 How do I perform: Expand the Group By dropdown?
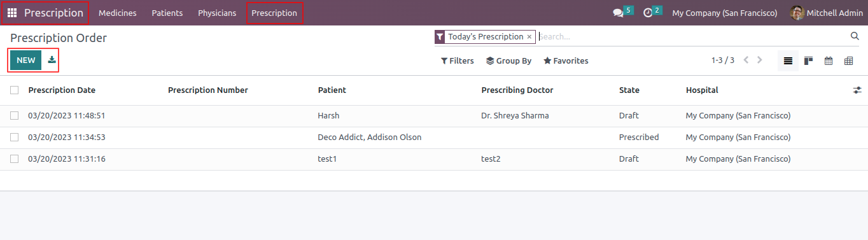pos(508,61)
